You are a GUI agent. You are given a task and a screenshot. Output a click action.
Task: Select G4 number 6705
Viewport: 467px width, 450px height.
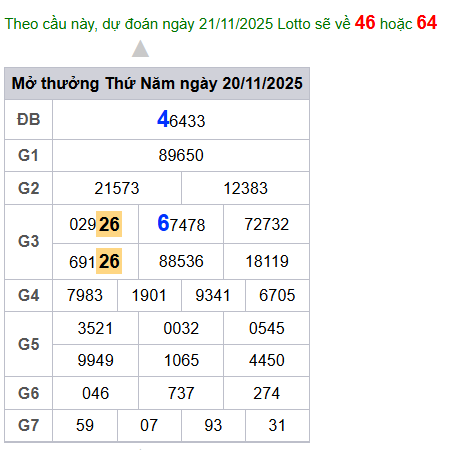point(277,295)
